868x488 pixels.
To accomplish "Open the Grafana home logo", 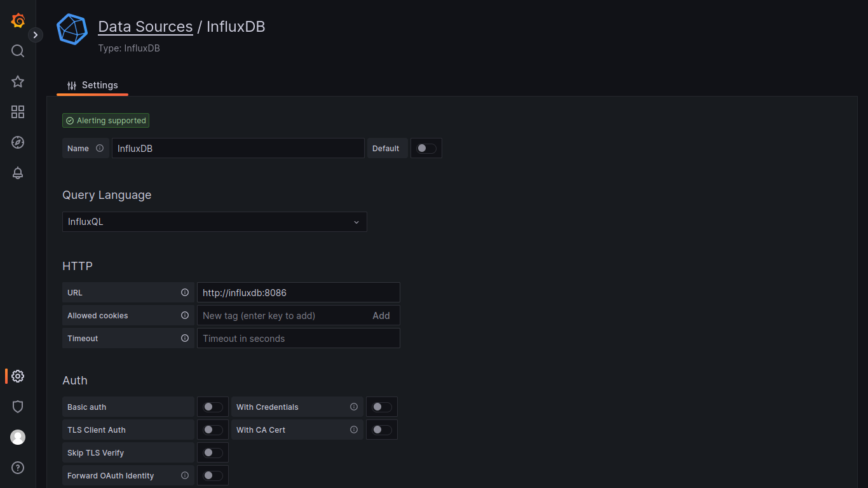I will point(18,20).
